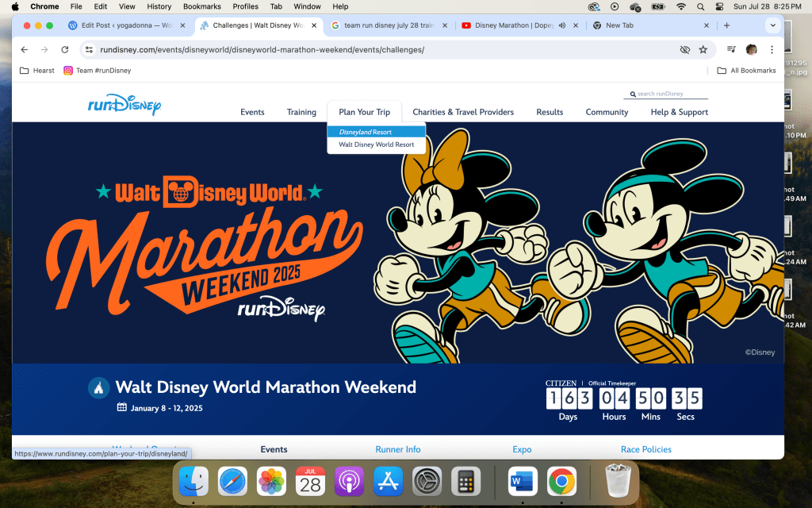
Task: Click the view site information icon
Action: (89, 49)
